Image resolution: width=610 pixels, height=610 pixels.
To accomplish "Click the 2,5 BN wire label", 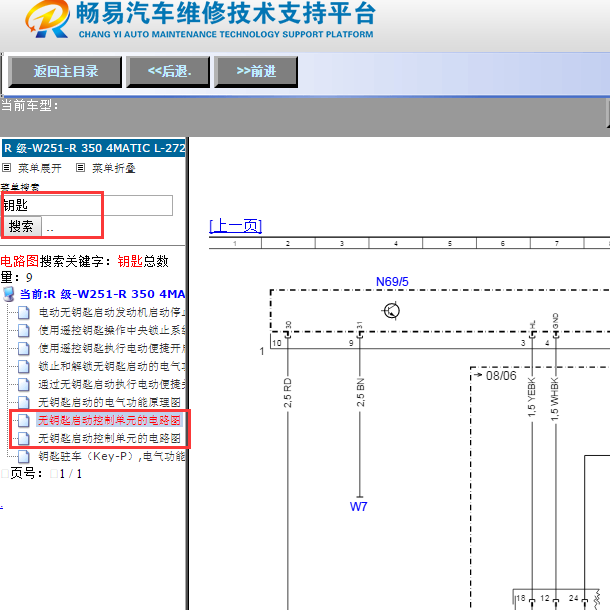I will coord(361,392).
